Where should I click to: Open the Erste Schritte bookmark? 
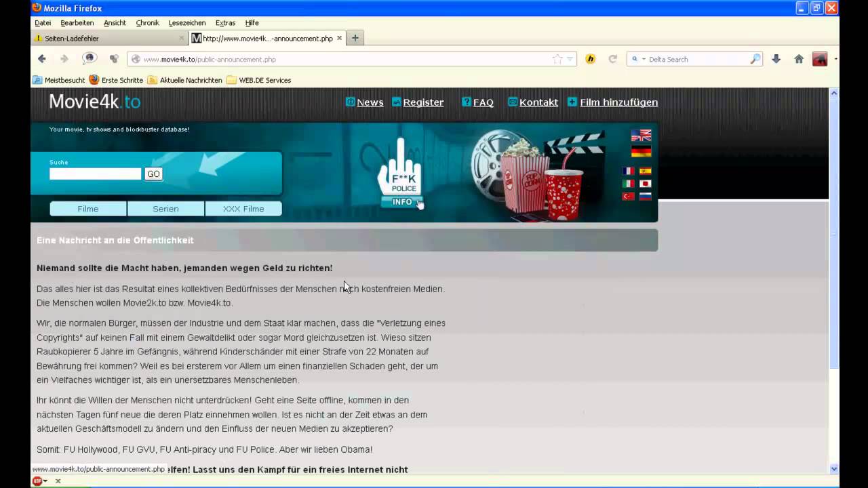116,80
